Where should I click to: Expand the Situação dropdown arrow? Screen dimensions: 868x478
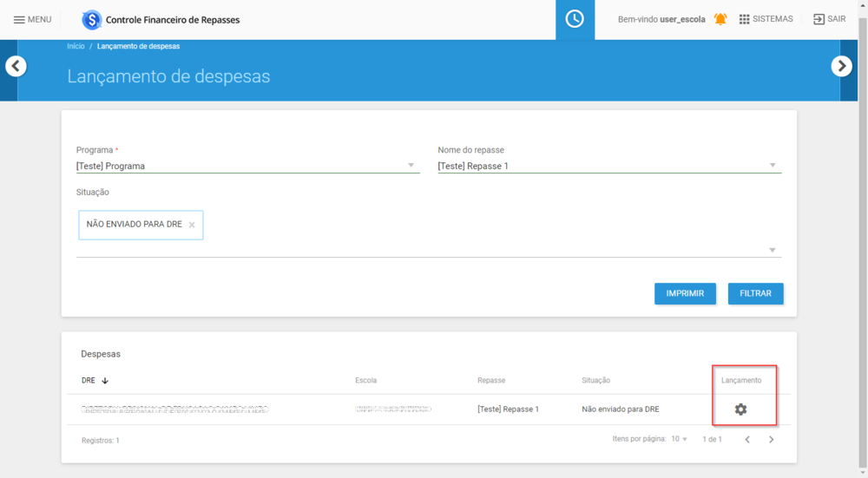click(x=773, y=250)
